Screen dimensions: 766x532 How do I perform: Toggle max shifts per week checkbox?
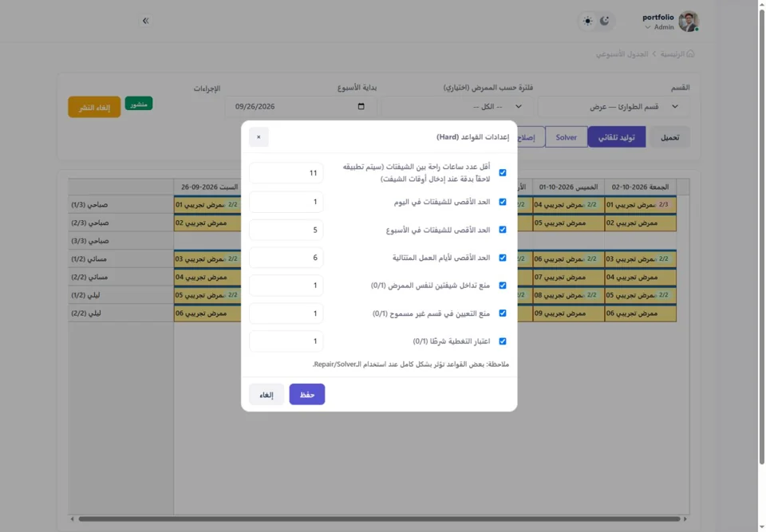click(503, 230)
